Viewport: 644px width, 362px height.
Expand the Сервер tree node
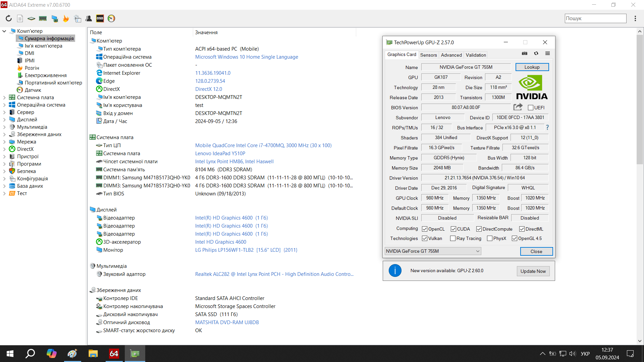coord(4,112)
